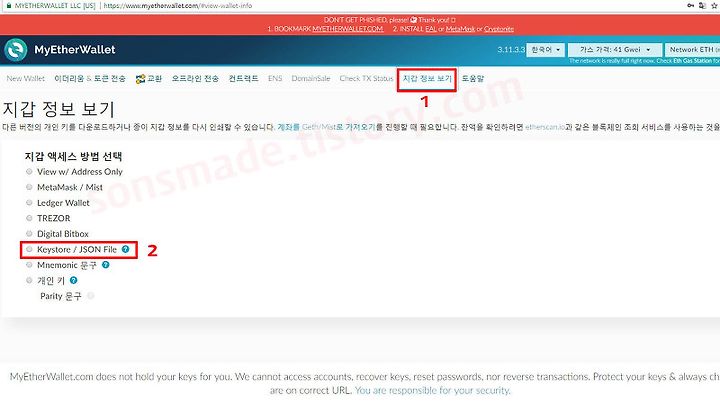Open Check TX Status tab
720x404 pixels.
pos(366,79)
